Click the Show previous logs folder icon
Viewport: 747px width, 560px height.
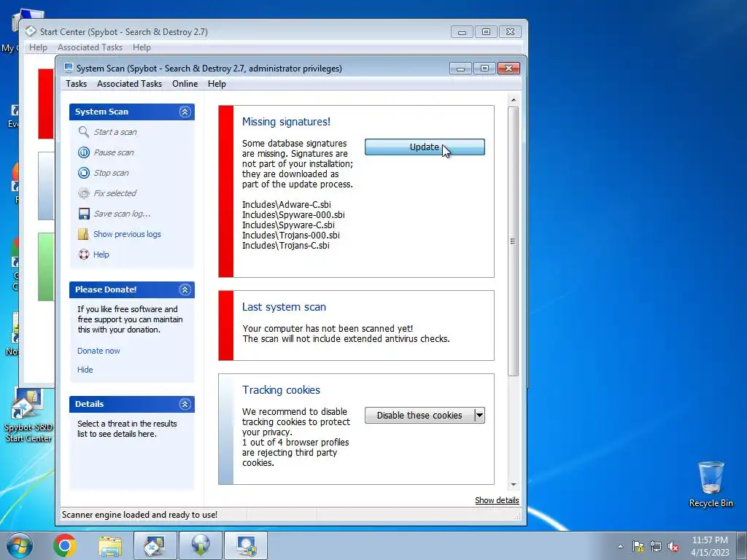click(x=83, y=234)
